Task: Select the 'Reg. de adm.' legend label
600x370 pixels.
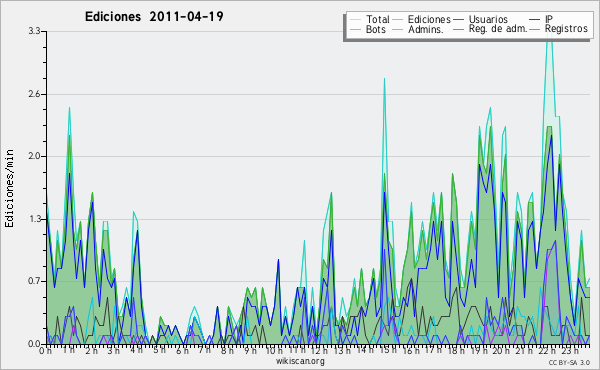Action: pos(498,29)
